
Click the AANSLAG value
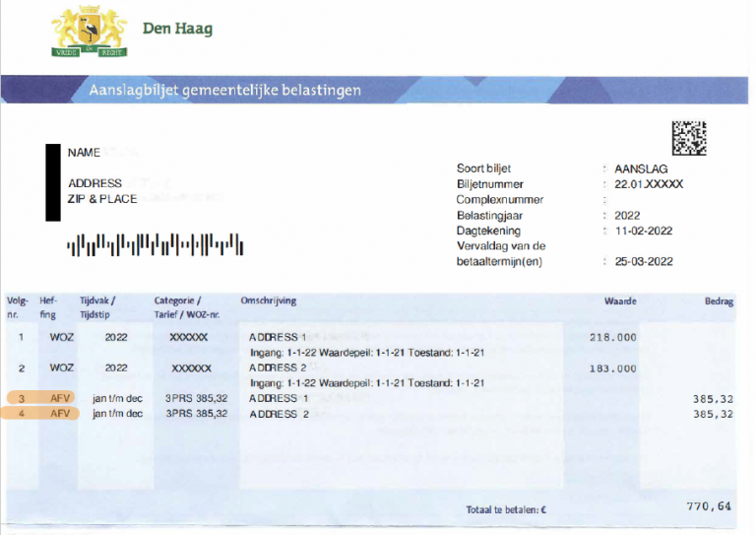click(x=641, y=168)
